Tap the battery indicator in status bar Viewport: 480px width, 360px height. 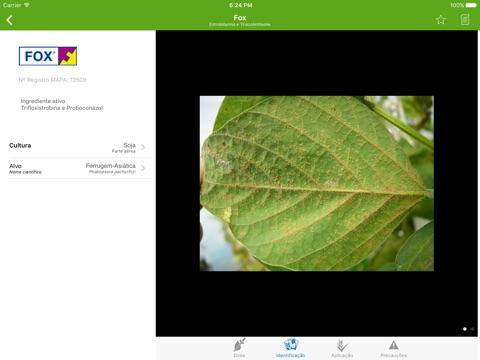pos(471,5)
